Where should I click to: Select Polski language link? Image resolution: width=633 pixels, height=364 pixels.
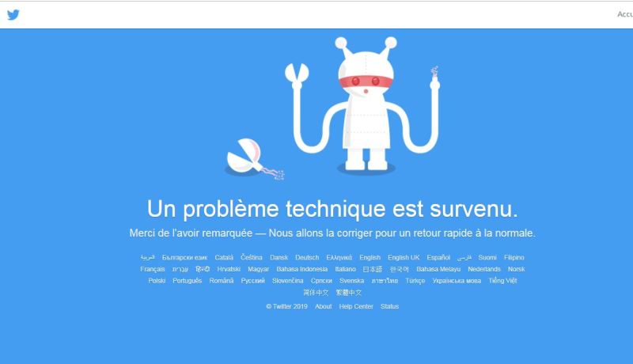point(157,281)
